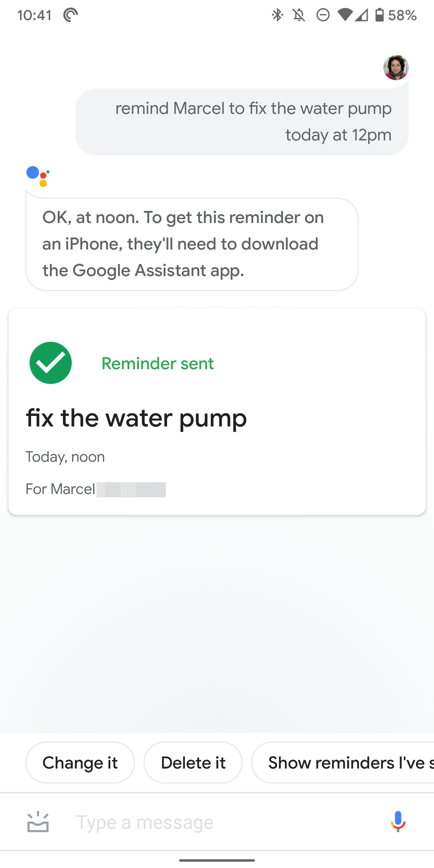Tap the Google Assistant logo dots

(38, 176)
